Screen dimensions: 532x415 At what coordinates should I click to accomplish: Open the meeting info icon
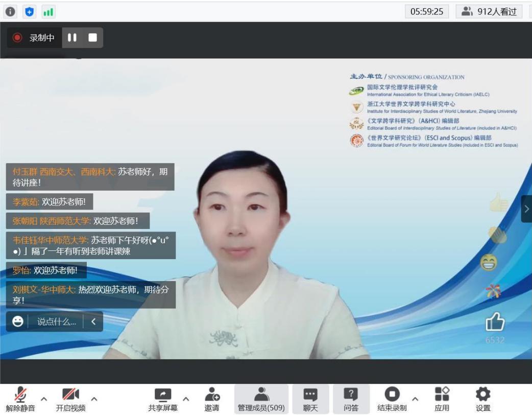click(11, 12)
